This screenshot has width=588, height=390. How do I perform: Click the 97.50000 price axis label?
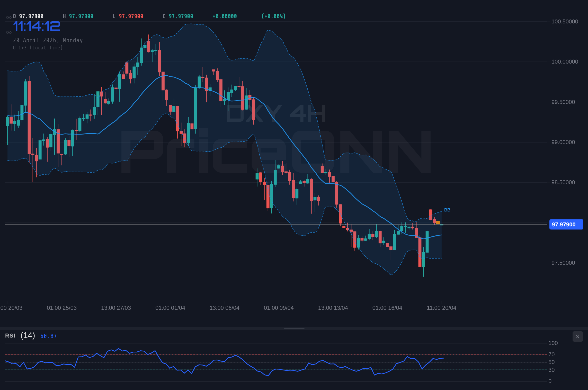click(563, 263)
